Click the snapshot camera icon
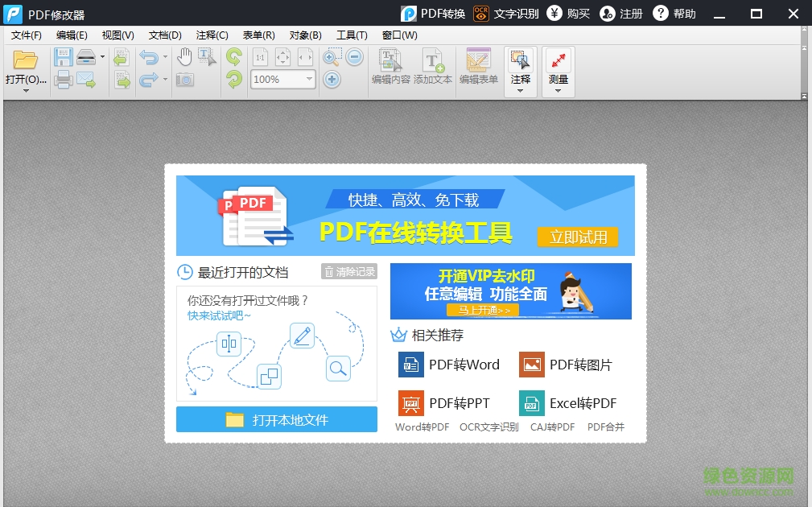This screenshot has height=507, width=812. point(186,80)
